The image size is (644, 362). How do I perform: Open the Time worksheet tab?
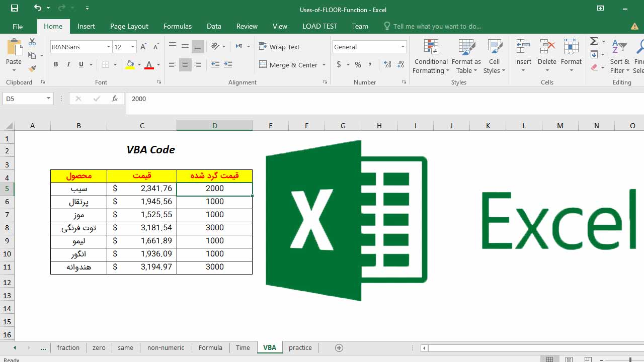(x=243, y=347)
